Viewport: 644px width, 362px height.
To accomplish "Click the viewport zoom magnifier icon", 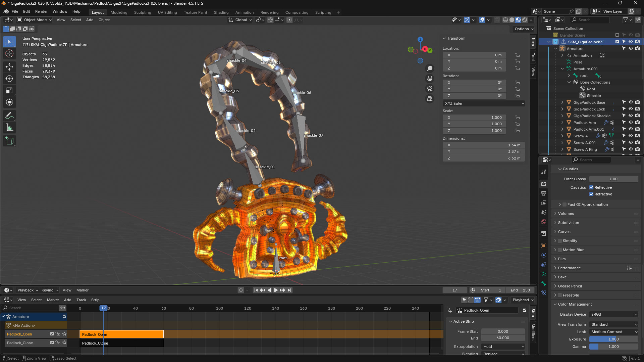I will click(x=430, y=68).
